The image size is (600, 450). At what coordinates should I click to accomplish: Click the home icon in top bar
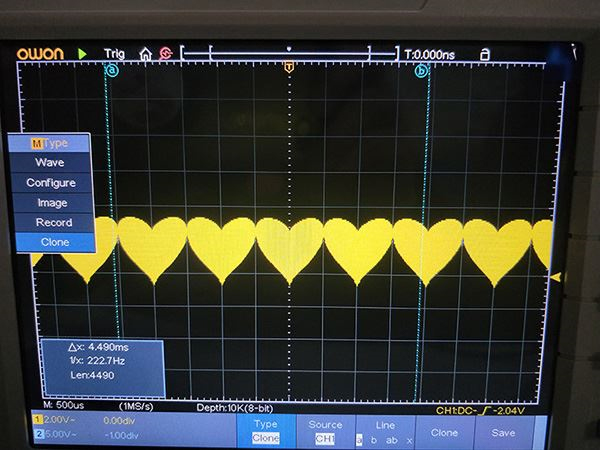tap(146, 52)
